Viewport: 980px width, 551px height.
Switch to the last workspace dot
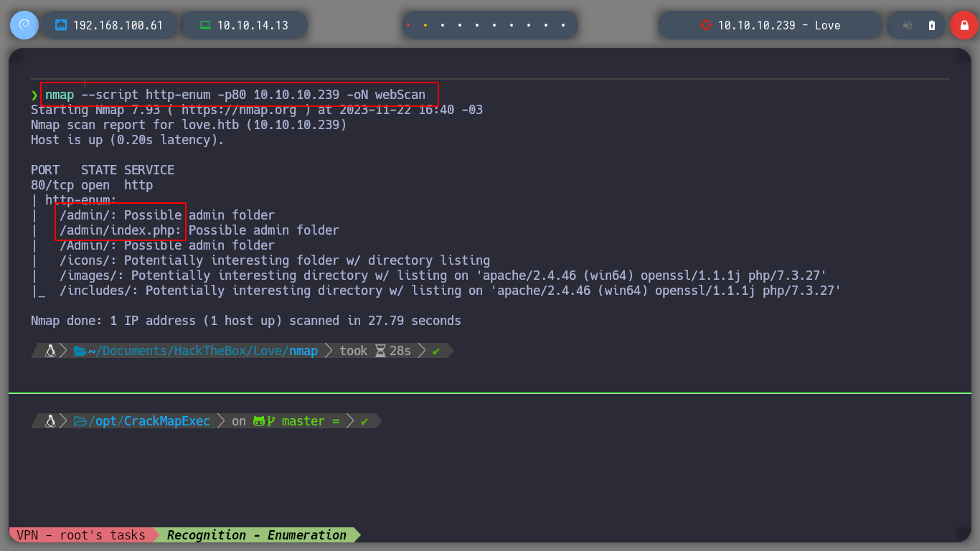[563, 25]
